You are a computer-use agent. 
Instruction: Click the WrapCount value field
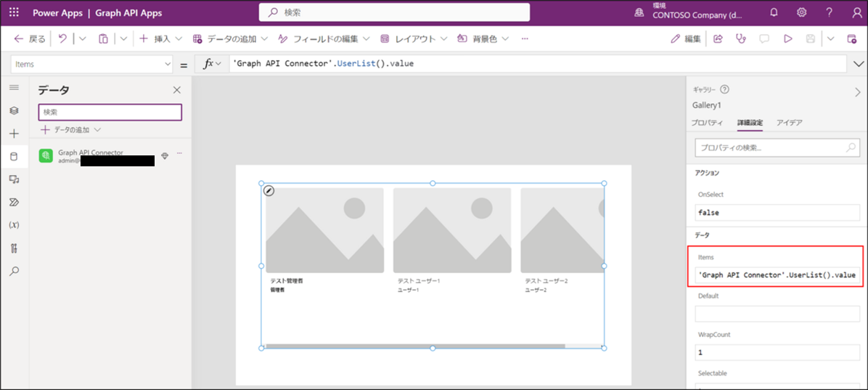tap(777, 352)
